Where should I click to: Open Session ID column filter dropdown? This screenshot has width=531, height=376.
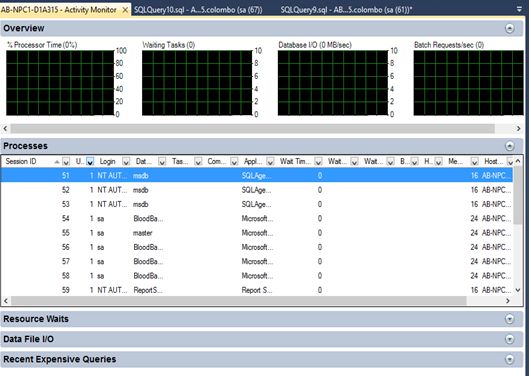(x=66, y=162)
